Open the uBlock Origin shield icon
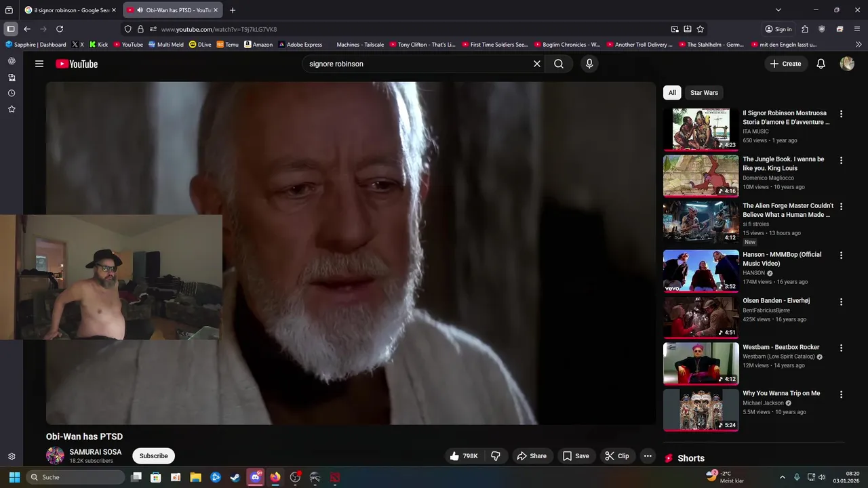868x488 pixels. (x=822, y=29)
